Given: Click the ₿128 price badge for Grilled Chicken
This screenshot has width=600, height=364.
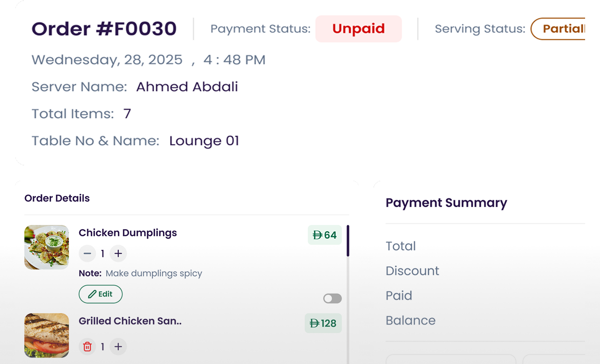Looking at the screenshot, I should click(x=323, y=323).
